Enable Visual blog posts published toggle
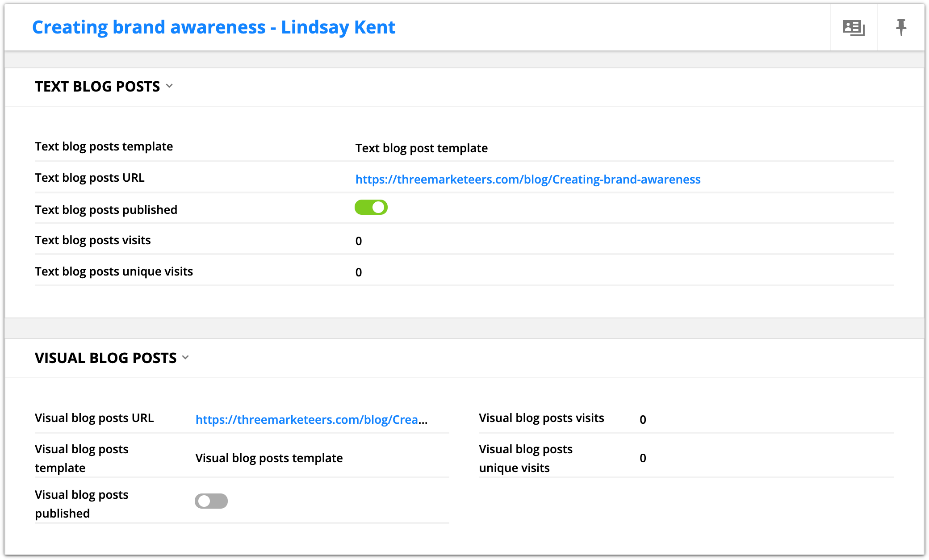 pos(211,501)
